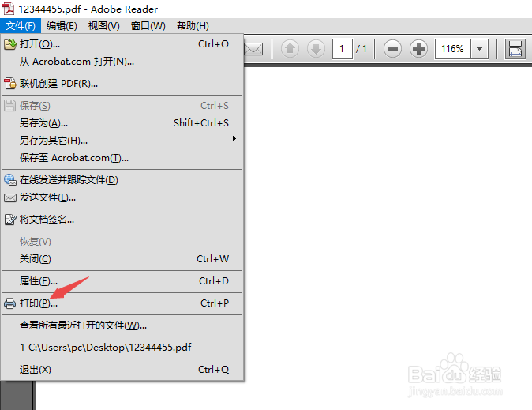Choose 退出(X) to quit Adobe Reader
Viewport: 532px width, 410px height.
(x=122, y=370)
